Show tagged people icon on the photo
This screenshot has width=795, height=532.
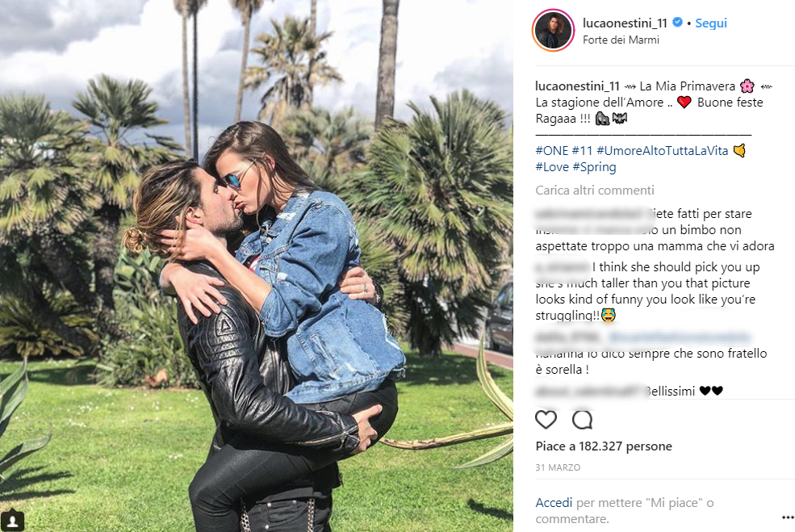click(x=13, y=521)
